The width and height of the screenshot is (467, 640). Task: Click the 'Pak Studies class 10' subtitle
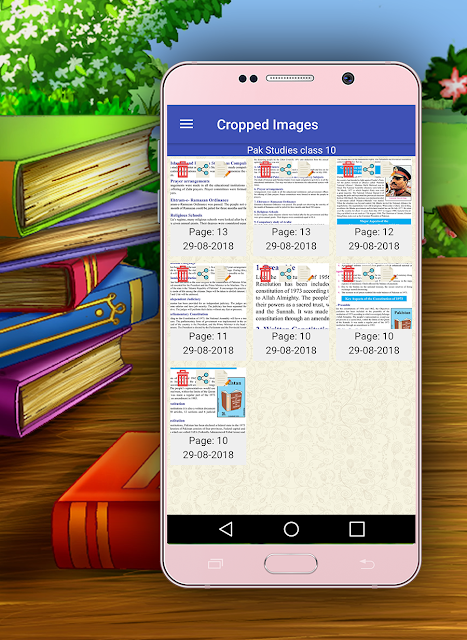[291, 150]
